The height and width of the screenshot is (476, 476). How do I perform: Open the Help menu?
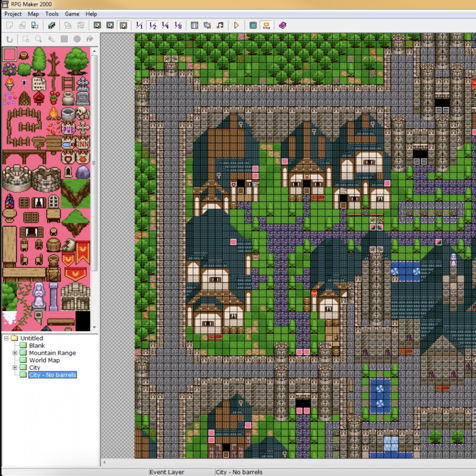pyautogui.click(x=91, y=14)
